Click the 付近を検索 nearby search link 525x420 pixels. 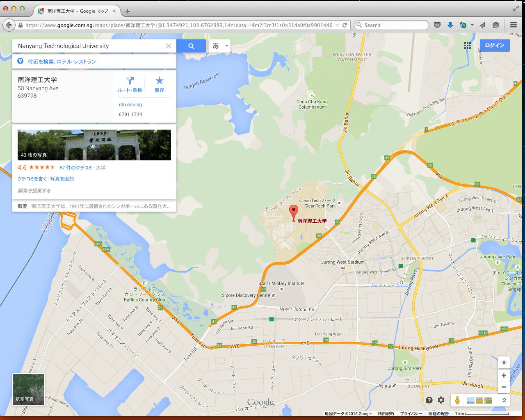[62, 62]
